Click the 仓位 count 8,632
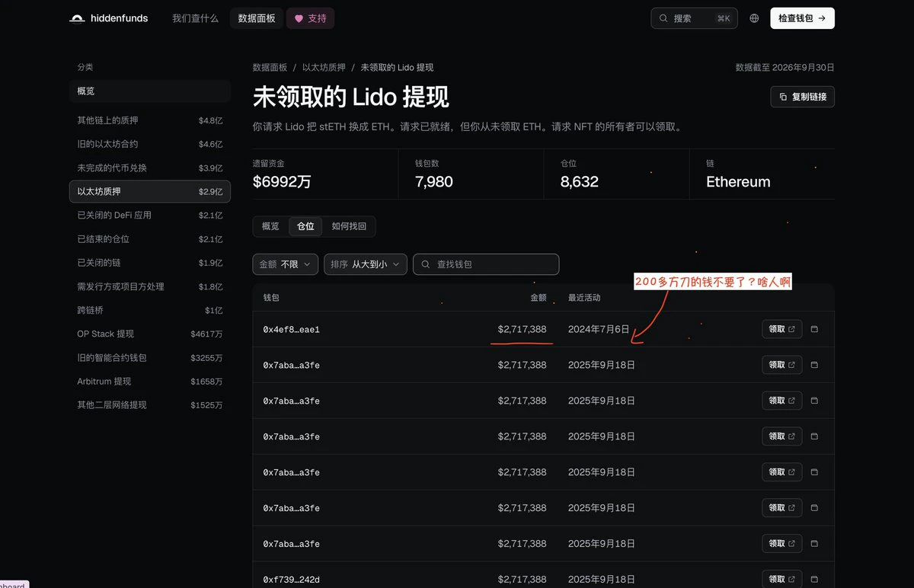914x588 pixels. pyautogui.click(x=580, y=182)
